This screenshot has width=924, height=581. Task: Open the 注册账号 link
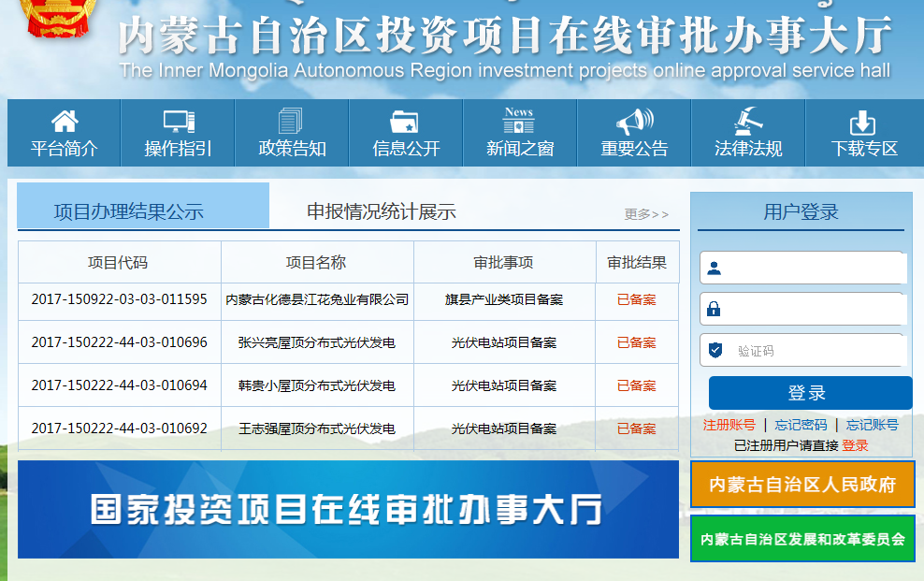point(729,425)
